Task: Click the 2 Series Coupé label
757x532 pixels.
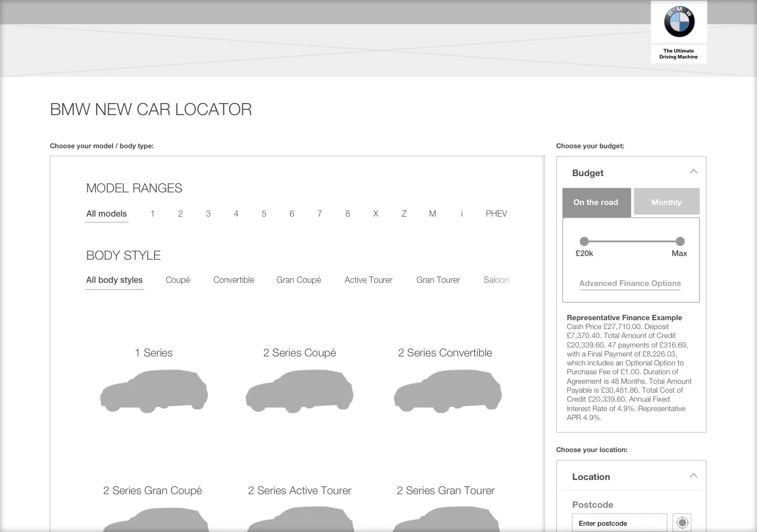Action: pos(300,353)
